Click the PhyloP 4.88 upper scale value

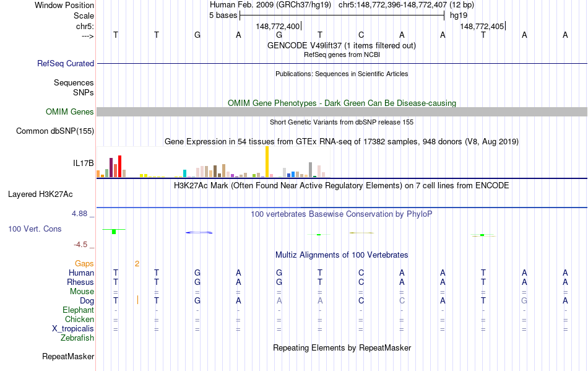(x=79, y=214)
